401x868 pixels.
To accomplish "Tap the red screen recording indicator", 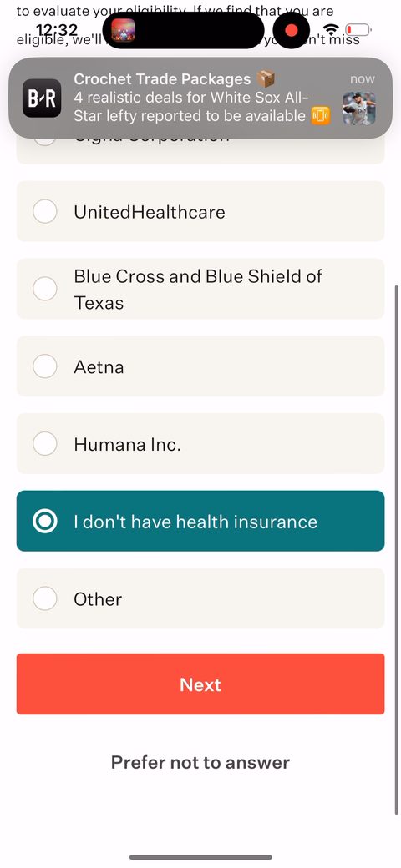I will coord(292,30).
